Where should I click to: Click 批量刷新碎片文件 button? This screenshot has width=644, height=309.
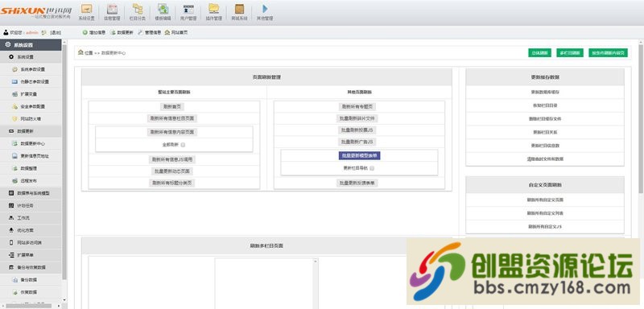click(357, 118)
